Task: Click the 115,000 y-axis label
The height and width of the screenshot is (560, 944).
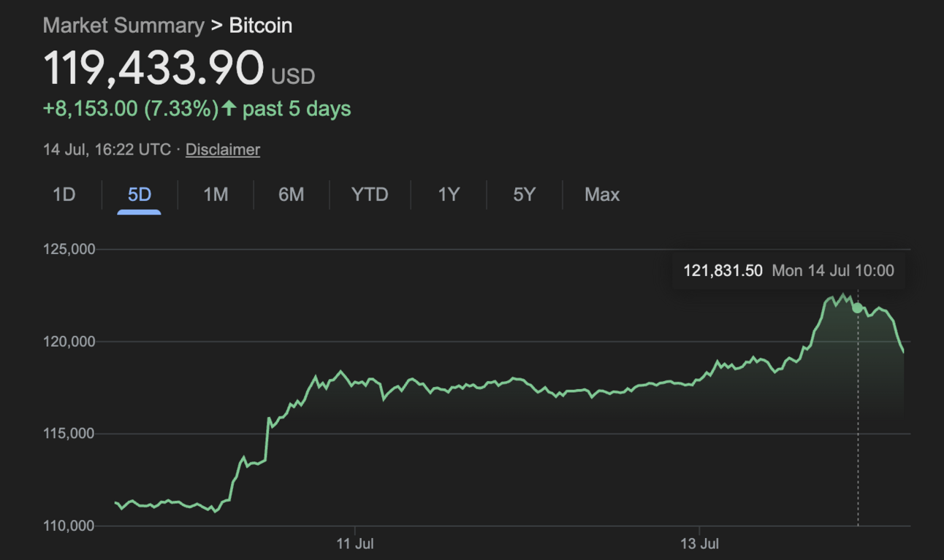Action: [x=70, y=433]
